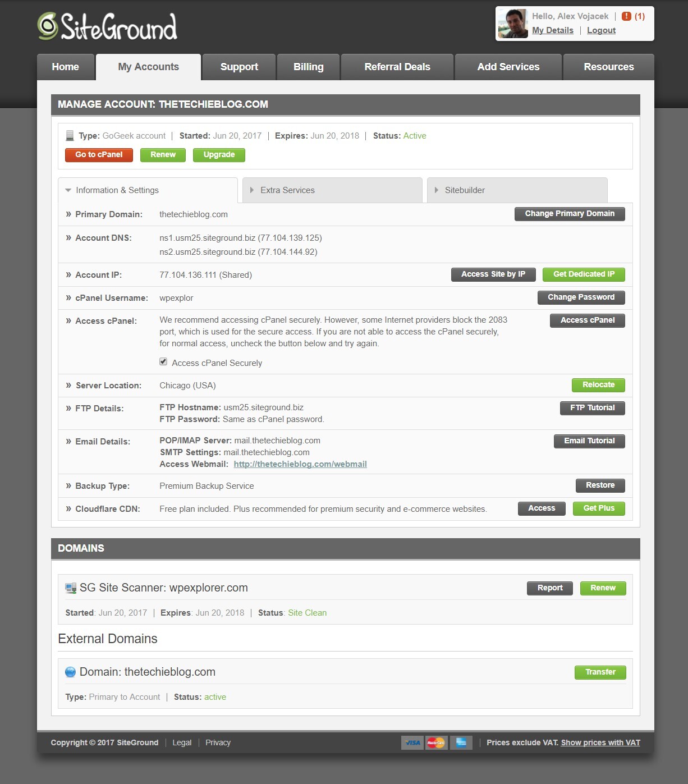
Task: Open the Privacy footer link
Action: 218,742
